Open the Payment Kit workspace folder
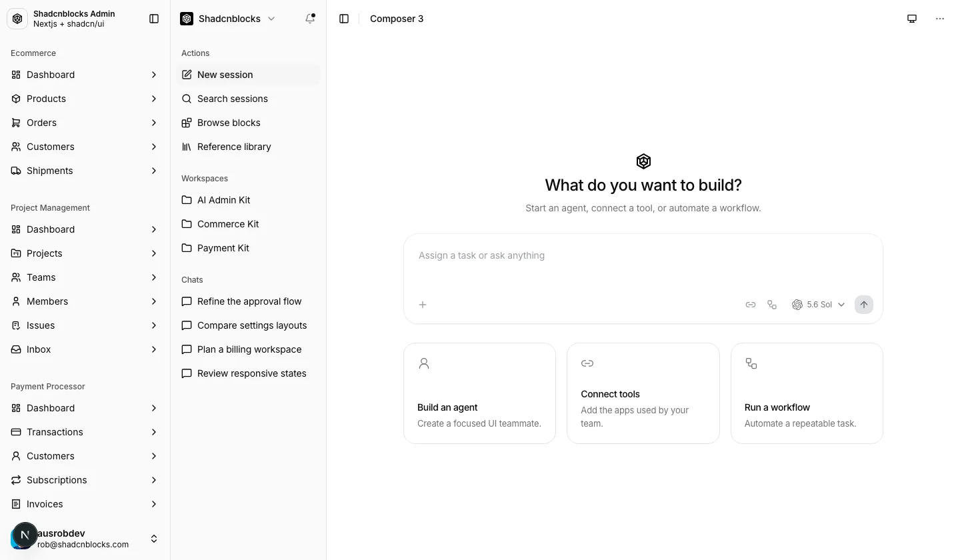The height and width of the screenshot is (560, 960). pyautogui.click(x=248, y=248)
